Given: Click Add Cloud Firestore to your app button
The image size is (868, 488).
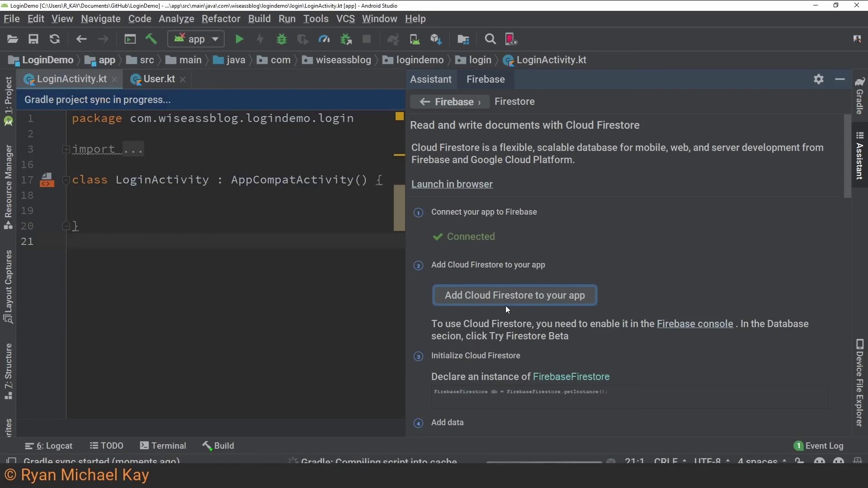Looking at the screenshot, I should tap(514, 296).
